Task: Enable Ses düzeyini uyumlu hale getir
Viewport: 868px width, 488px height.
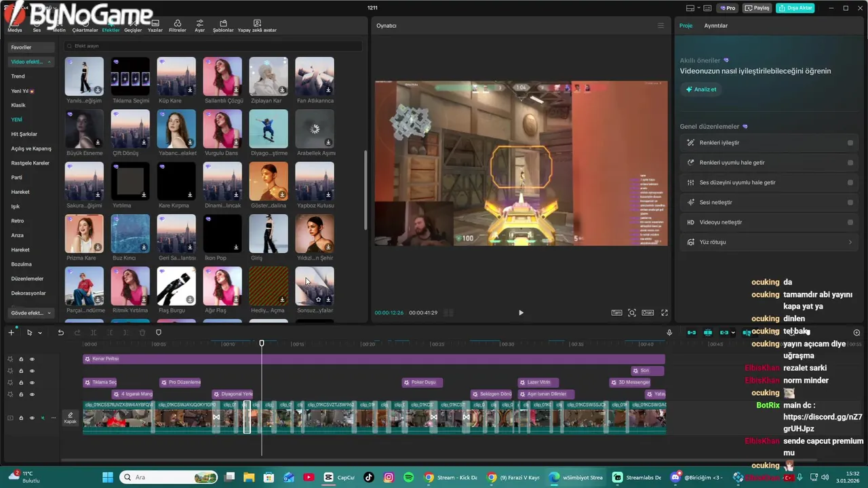Action: pyautogui.click(x=850, y=182)
